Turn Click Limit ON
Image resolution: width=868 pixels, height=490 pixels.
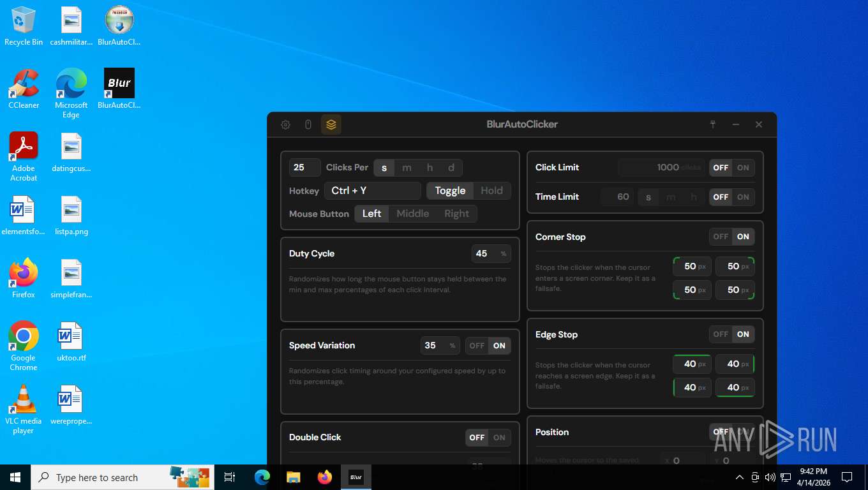click(743, 168)
